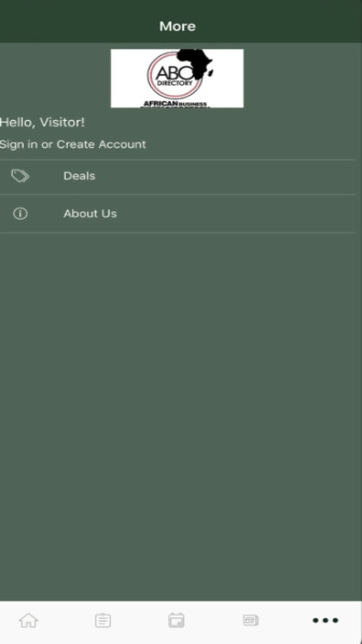The height and width of the screenshot is (644, 362).
Task: Open the Deals menu entry label
Action: (79, 176)
